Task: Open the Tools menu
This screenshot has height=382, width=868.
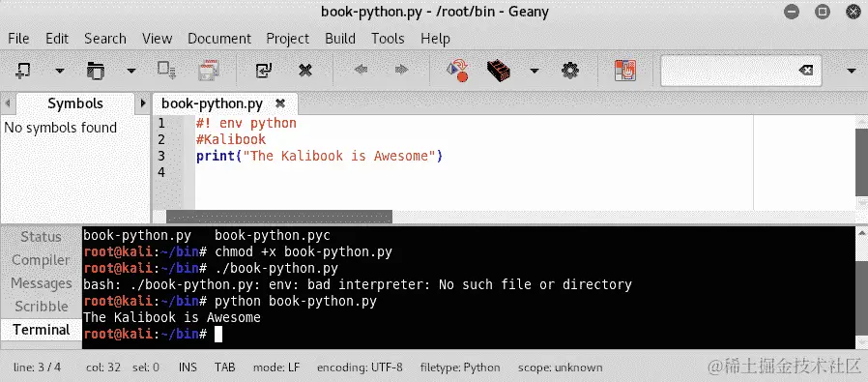Action: click(x=388, y=39)
